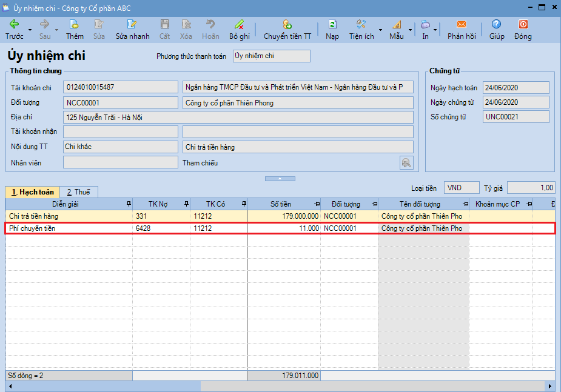This screenshot has height=392, width=561.
Task: Toggle the pin on Đối tượng column
Action: 375,204
